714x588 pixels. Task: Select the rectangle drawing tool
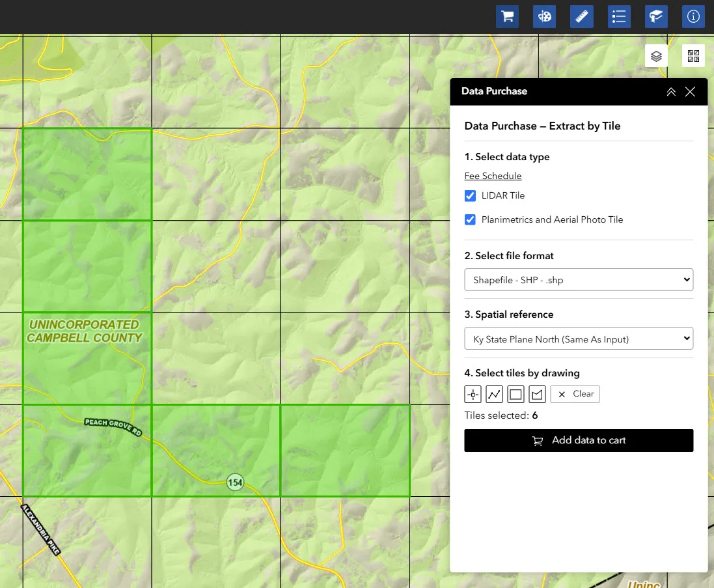click(515, 394)
